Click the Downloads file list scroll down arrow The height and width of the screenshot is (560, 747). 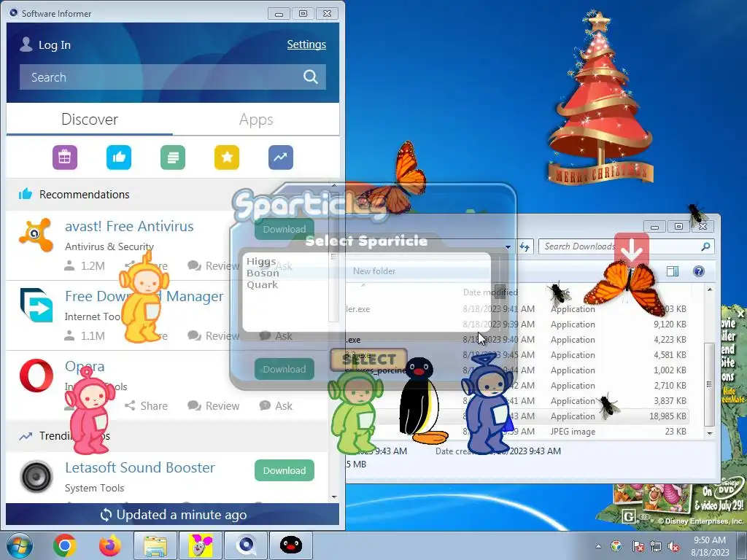710,433
